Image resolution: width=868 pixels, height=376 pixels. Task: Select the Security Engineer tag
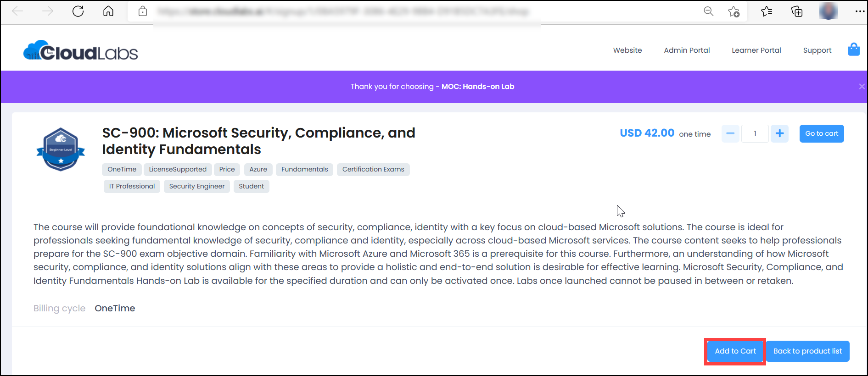click(x=197, y=186)
